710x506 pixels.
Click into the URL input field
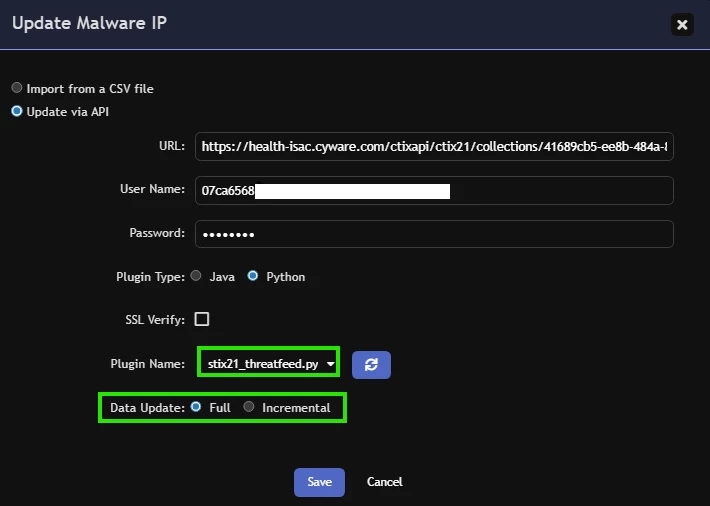pyautogui.click(x=434, y=146)
